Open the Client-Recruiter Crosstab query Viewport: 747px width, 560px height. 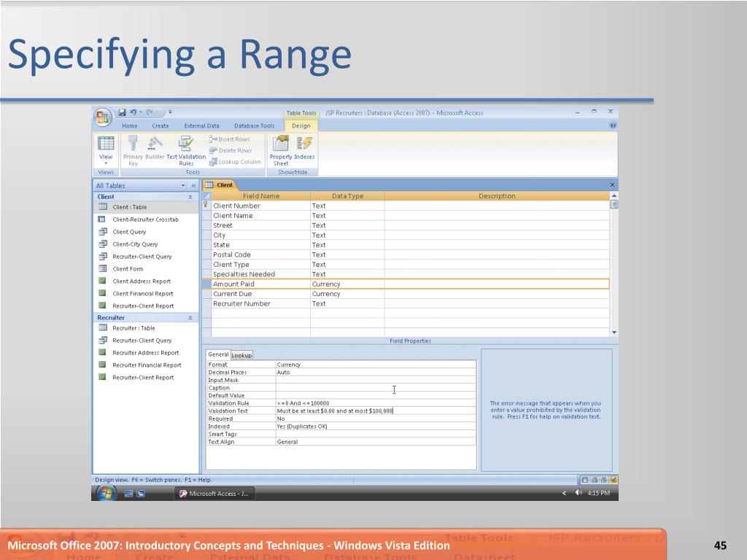pos(146,219)
